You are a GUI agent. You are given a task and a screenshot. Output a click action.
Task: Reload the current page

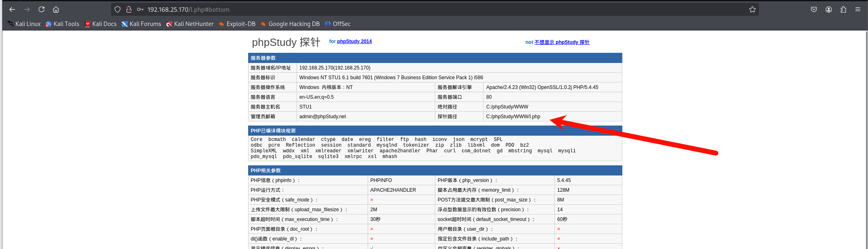click(x=41, y=9)
